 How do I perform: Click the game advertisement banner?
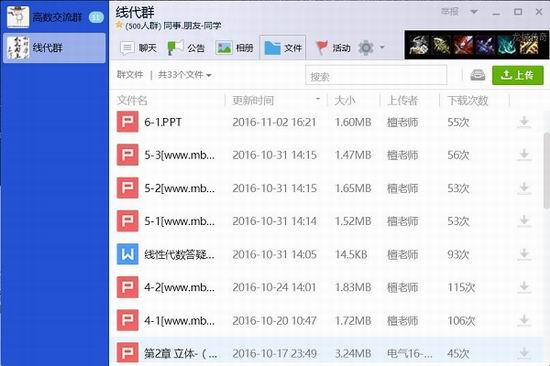(476, 45)
